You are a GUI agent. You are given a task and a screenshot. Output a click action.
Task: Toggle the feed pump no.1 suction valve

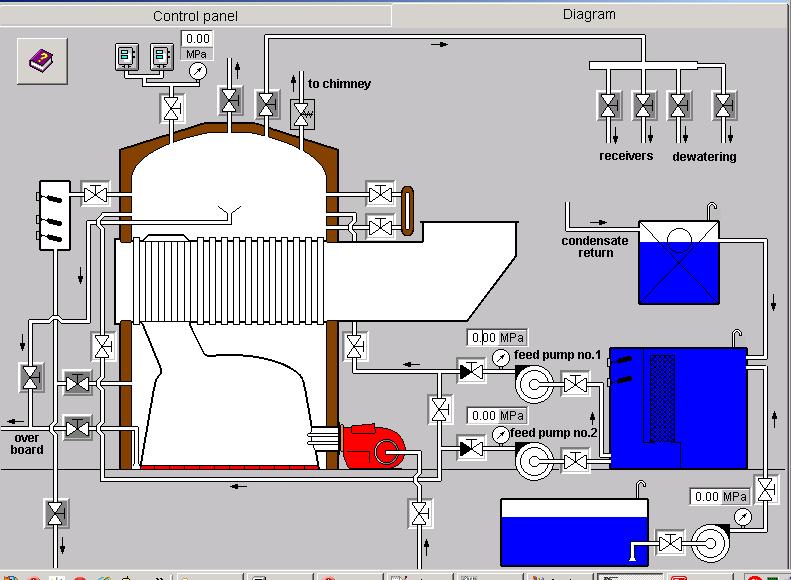576,384
